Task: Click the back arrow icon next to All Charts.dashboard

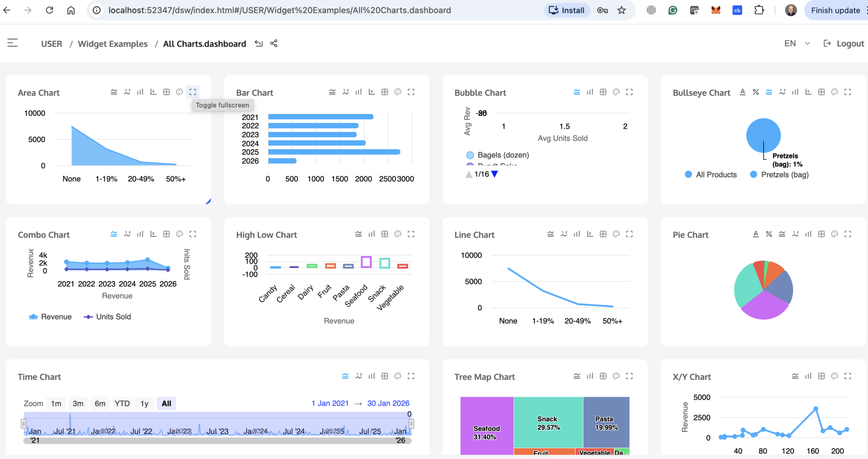Action: (259, 43)
